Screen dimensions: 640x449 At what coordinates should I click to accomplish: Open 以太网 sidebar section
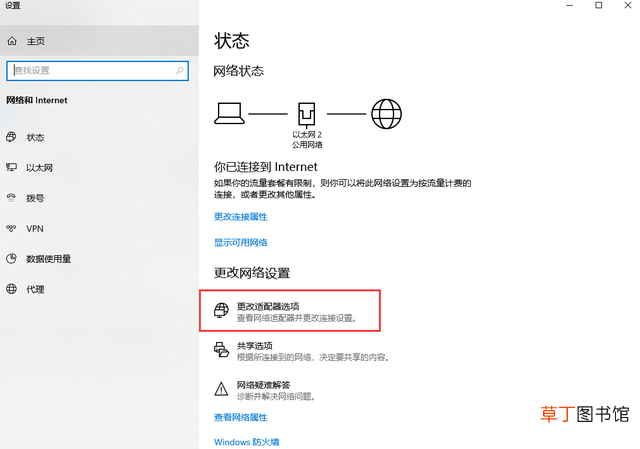pyautogui.click(x=40, y=168)
